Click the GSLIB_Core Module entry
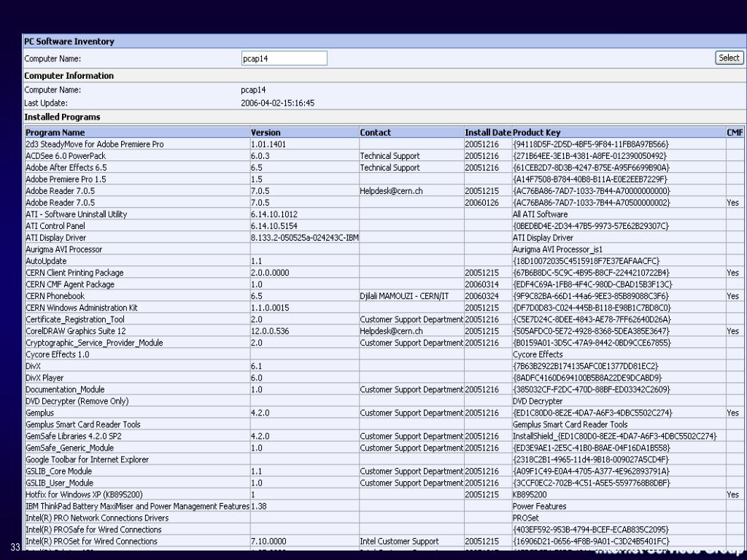Viewport: 747px width, 560px height. 58,471
